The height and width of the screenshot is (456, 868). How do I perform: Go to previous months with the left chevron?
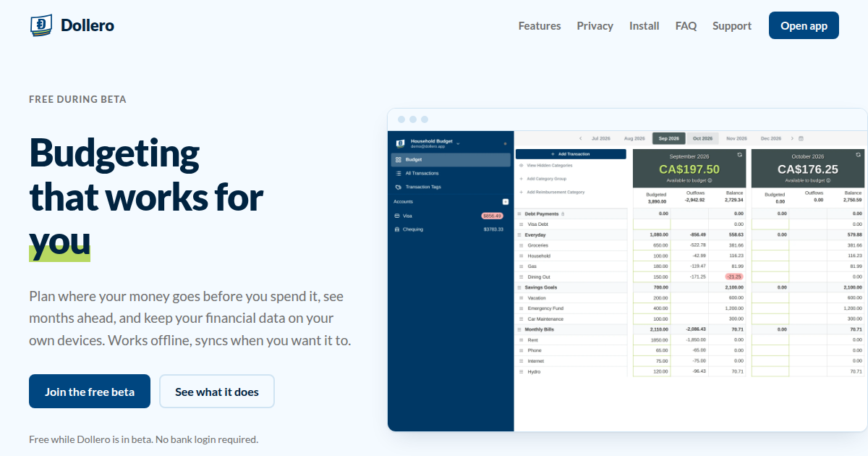(x=580, y=138)
